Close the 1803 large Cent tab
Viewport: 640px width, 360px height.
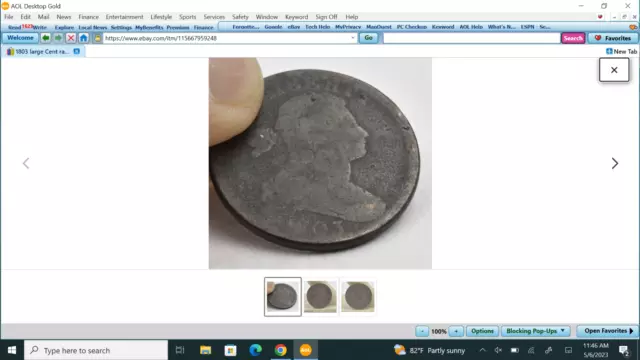(77, 51)
